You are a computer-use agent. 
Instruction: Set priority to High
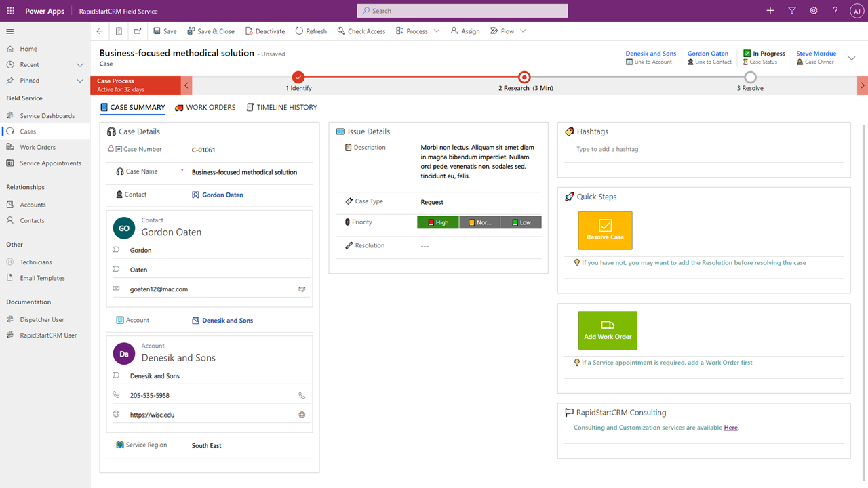click(438, 222)
